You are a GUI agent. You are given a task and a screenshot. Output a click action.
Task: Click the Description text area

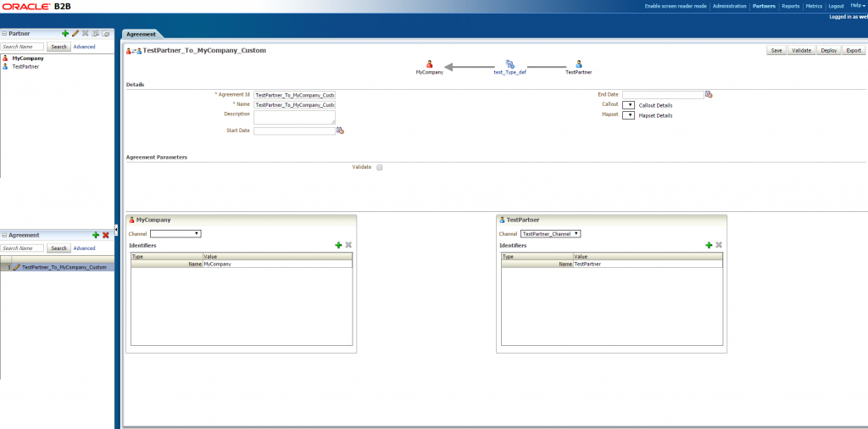click(x=294, y=117)
